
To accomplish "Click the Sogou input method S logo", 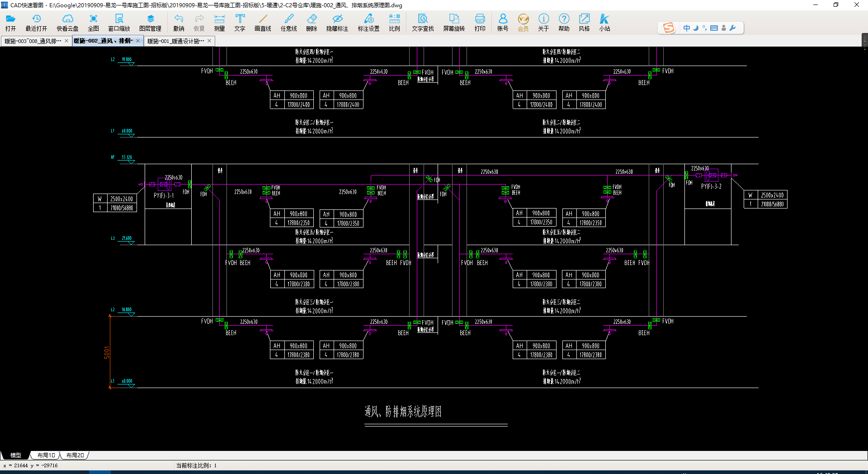I will click(669, 28).
